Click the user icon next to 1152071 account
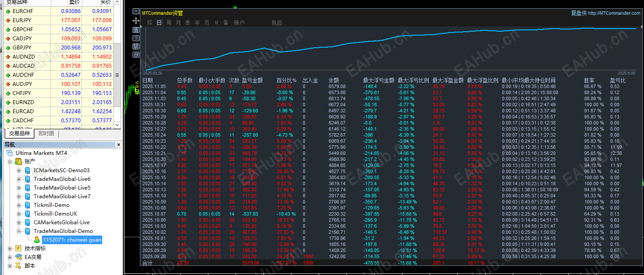This screenshot has width=644, height=275. (x=36, y=240)
